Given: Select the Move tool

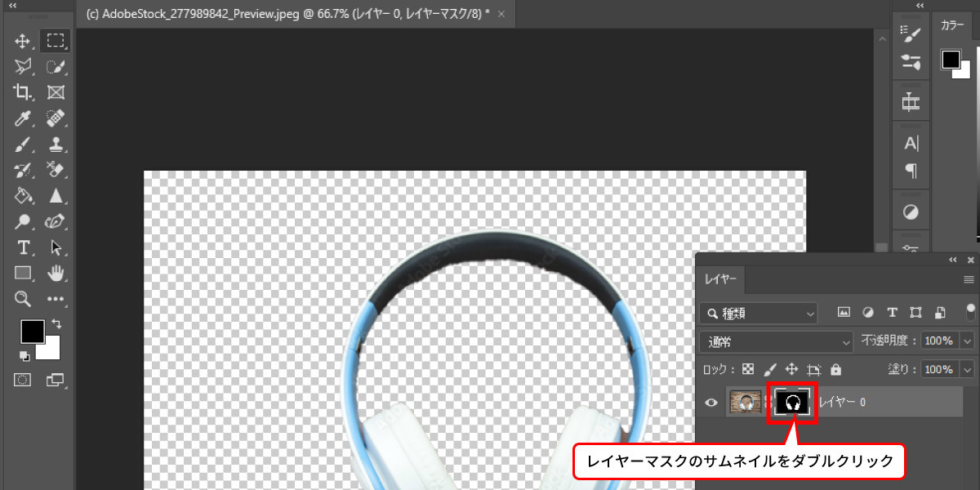Looking at the screenshot, I should pyautogui.click(x=23, y=41).
